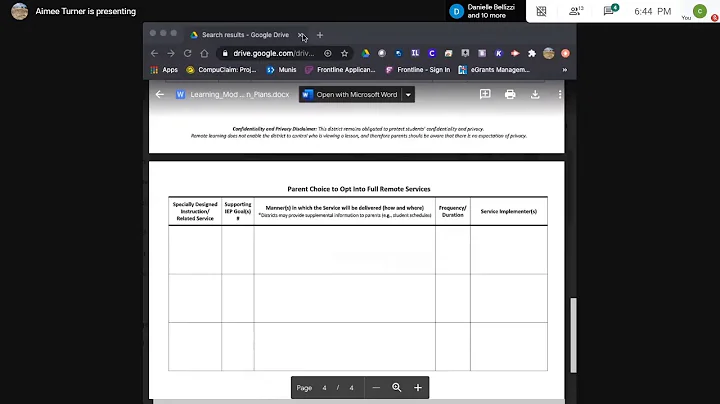Click Danielle Bellizzi and 10 more
This screenshot has height=404, width=720.
tap(483, 11)
